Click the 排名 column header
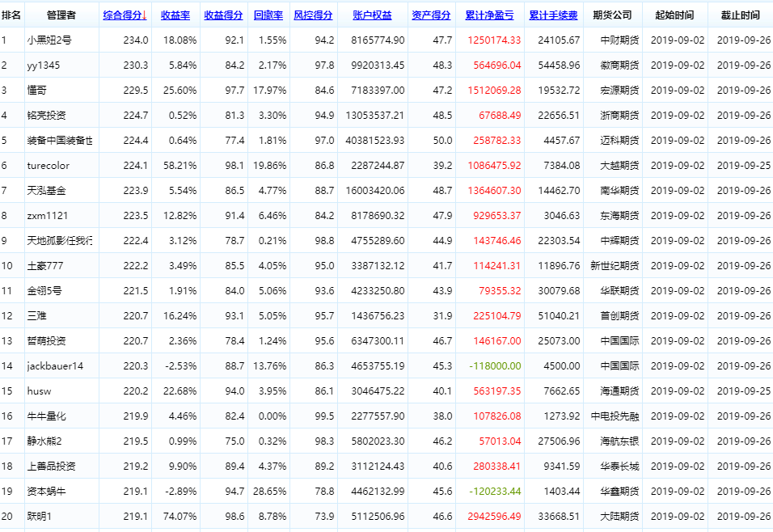Viewport: 773px width, 532px height. point(11,15)
